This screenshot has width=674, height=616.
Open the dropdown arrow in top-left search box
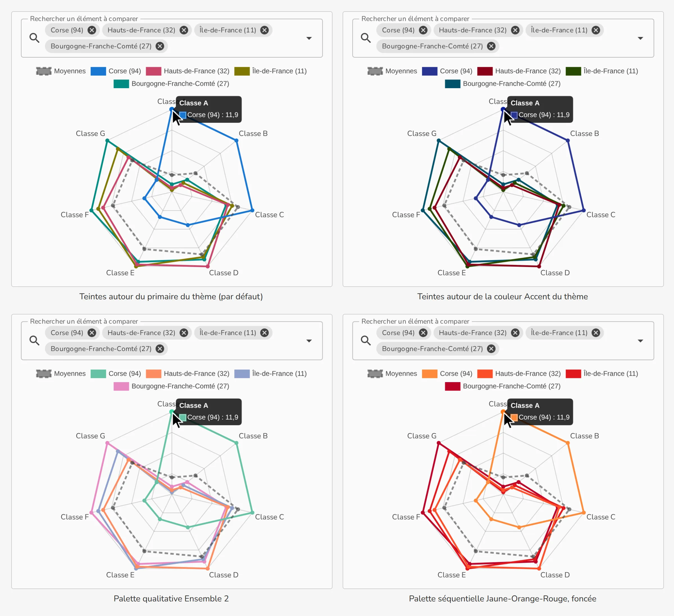[x=309, y=38]
